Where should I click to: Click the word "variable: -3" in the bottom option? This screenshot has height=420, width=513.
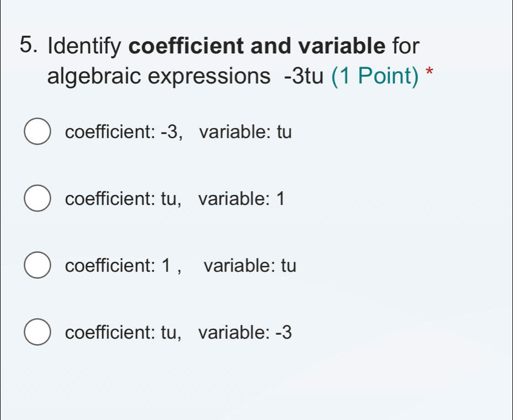[x=246, y=332]
